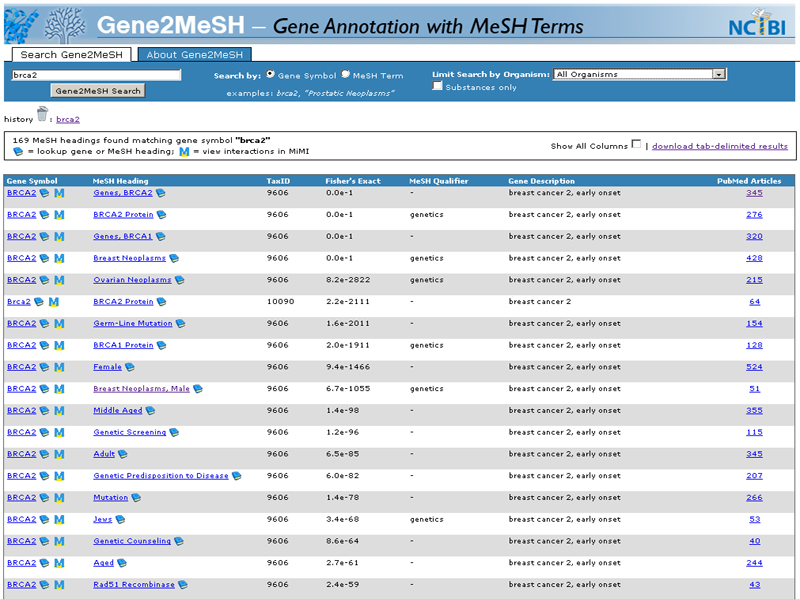
Task: Open gene lookup icon in Genetic Counseling row
Action: (44, 541)
